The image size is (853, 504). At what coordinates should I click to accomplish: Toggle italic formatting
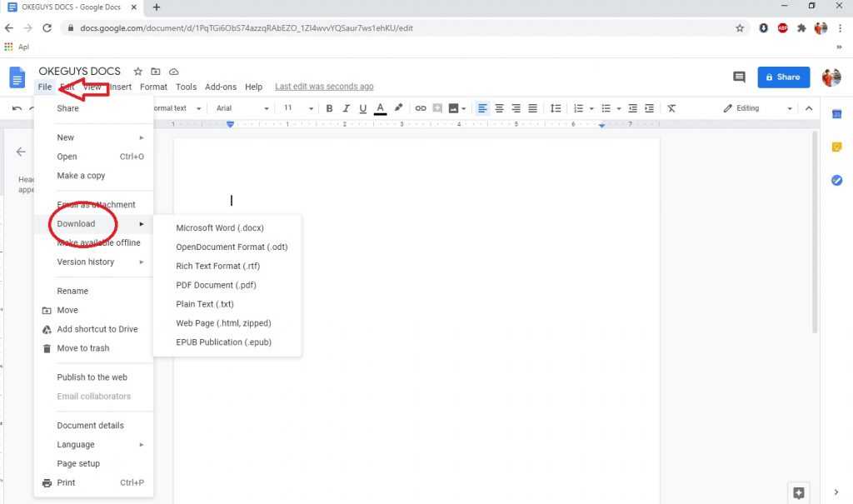[346, 108]
